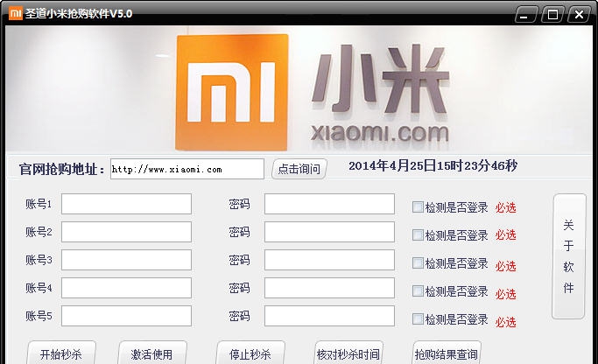Image resolution: width=598 pixels, height=364 pixels.
Task: Check 检则是否登录 for 账号1 row
Action: 418,207
